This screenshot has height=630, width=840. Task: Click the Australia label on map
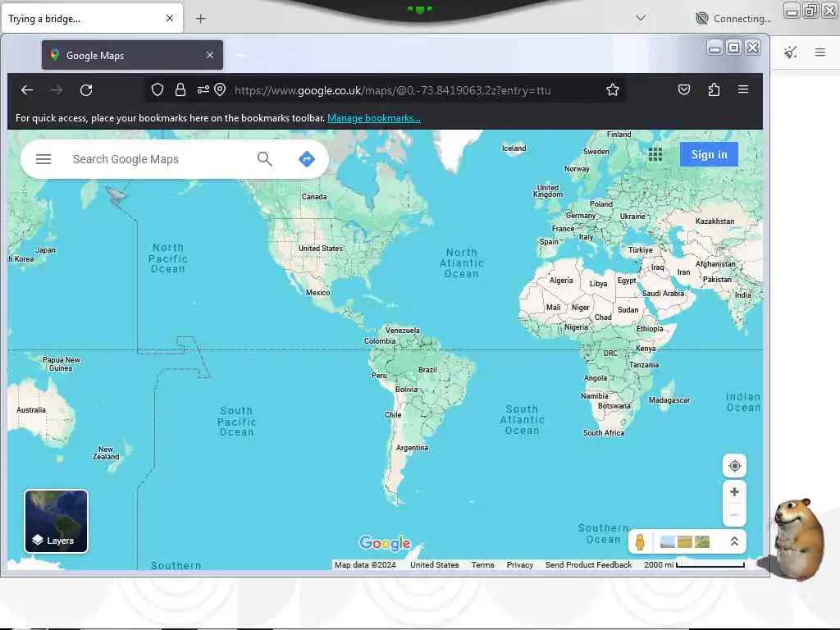pyautogui.click(x=31, y=410)
